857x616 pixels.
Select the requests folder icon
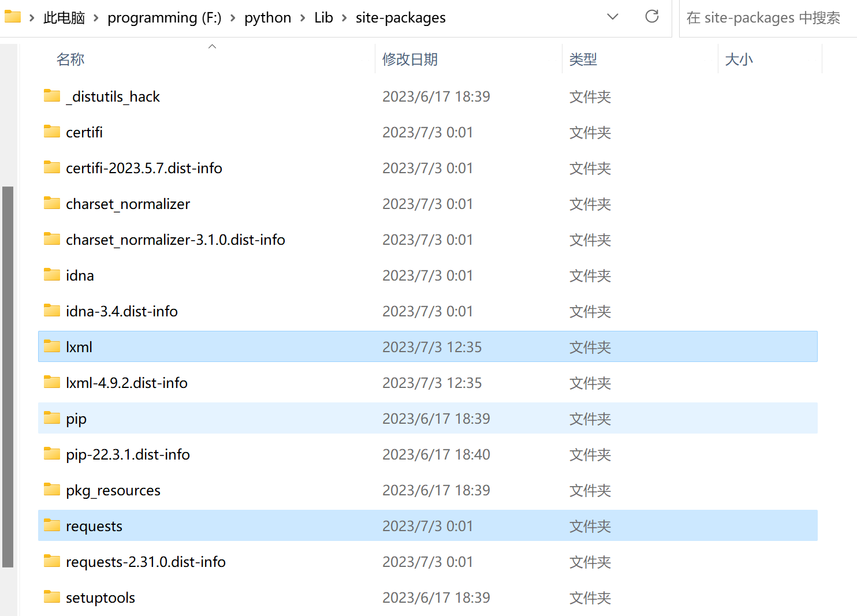point(52,525)
